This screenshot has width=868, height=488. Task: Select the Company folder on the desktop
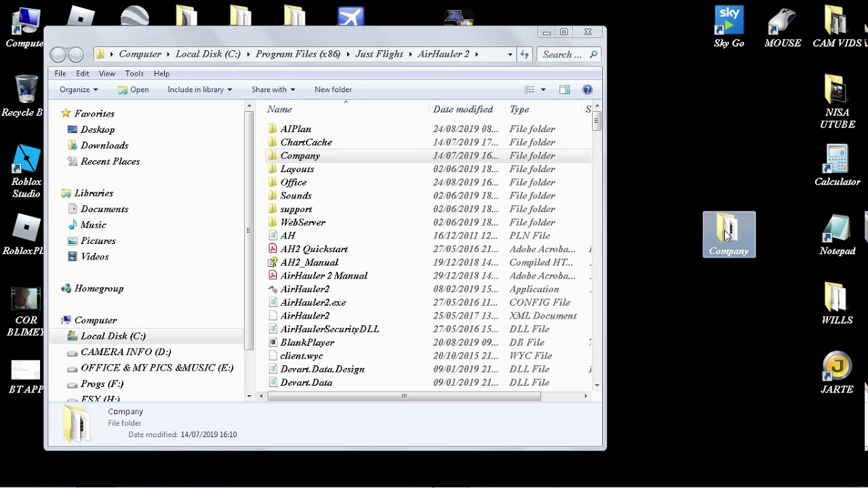(x=729, y=235)
